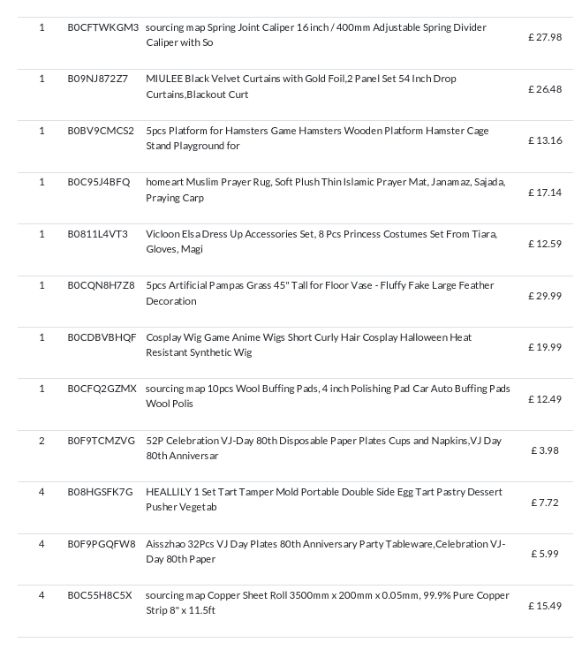582x650 pixels.
Task: Open Cosplay Wig Game Anime Wigs item
Action: click(x=308, y=344)
